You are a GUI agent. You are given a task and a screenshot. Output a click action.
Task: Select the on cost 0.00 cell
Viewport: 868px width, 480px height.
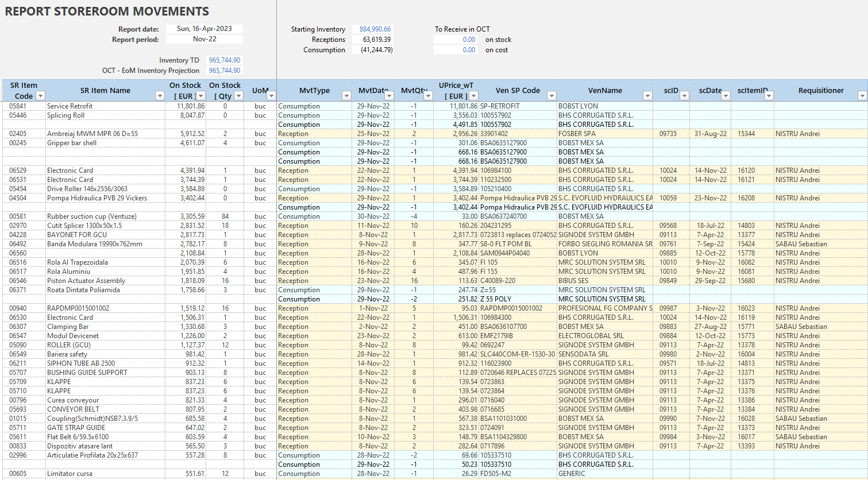point(456,49)
